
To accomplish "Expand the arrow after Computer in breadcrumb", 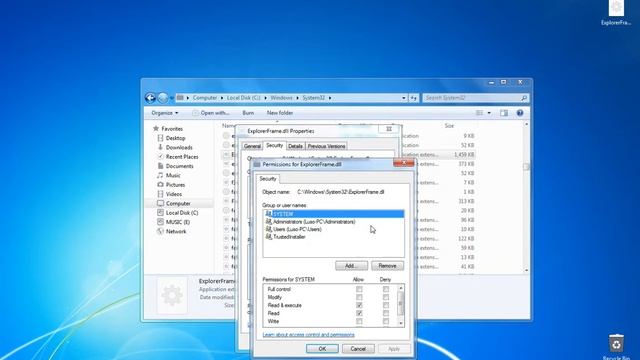I will point(222,98).
